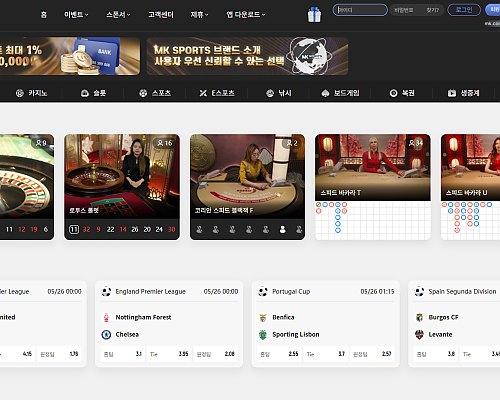
Task: Select the highlighted white blackjack seat icon
Action: (x=282, y=229)
